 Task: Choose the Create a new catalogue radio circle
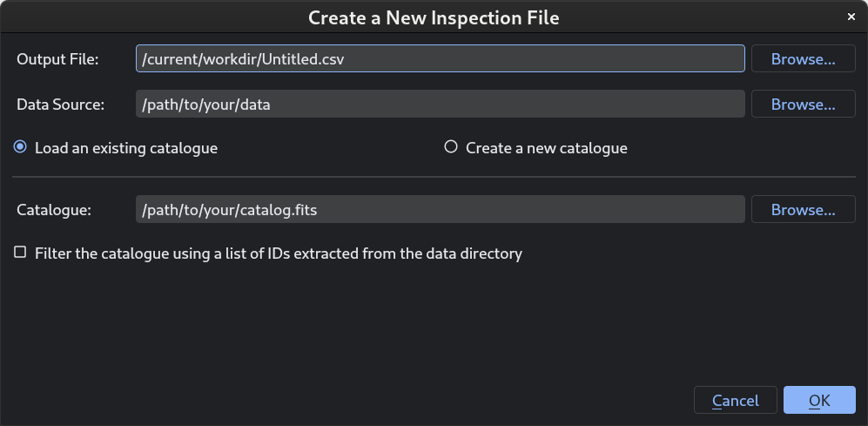pyautogui.click(x=451, y=147)
